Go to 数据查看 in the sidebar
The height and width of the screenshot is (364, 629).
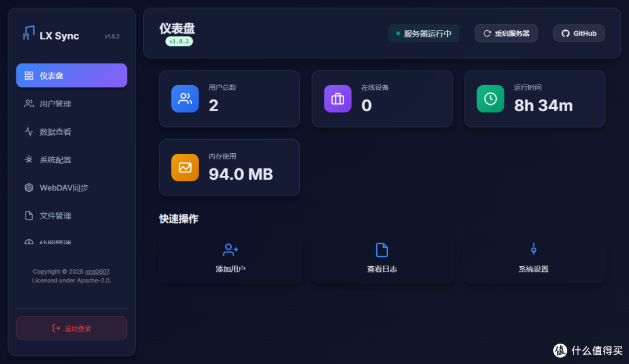72,132
